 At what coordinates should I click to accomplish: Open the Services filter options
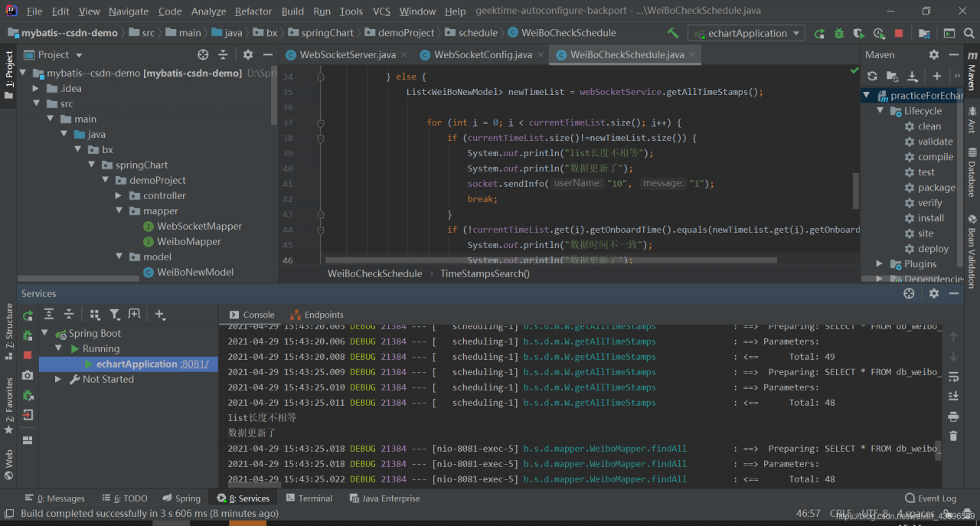(115, 314)
